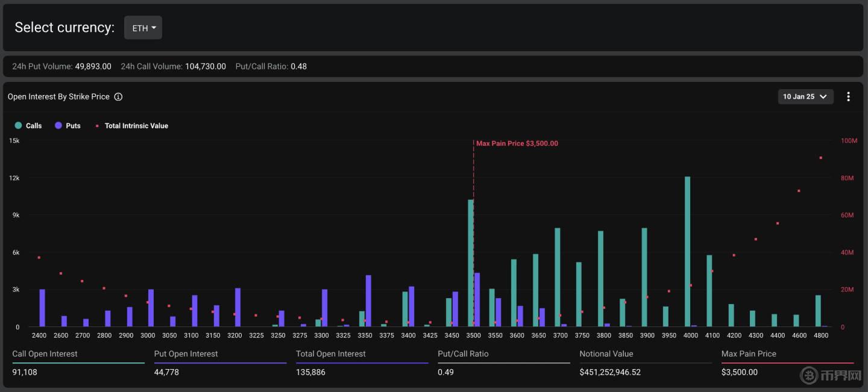868x392 pixels.
Task: Select the Put Open Interest summary card
Action: coord(220,363)
